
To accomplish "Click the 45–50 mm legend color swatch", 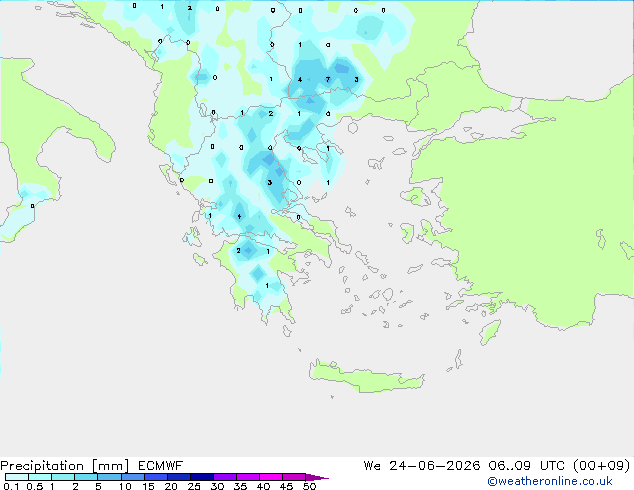I will point(294,477).
